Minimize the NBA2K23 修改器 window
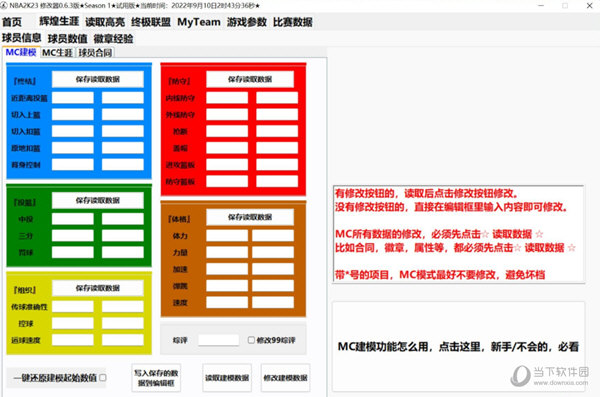600x397 pixels. (x=541, y=5)
